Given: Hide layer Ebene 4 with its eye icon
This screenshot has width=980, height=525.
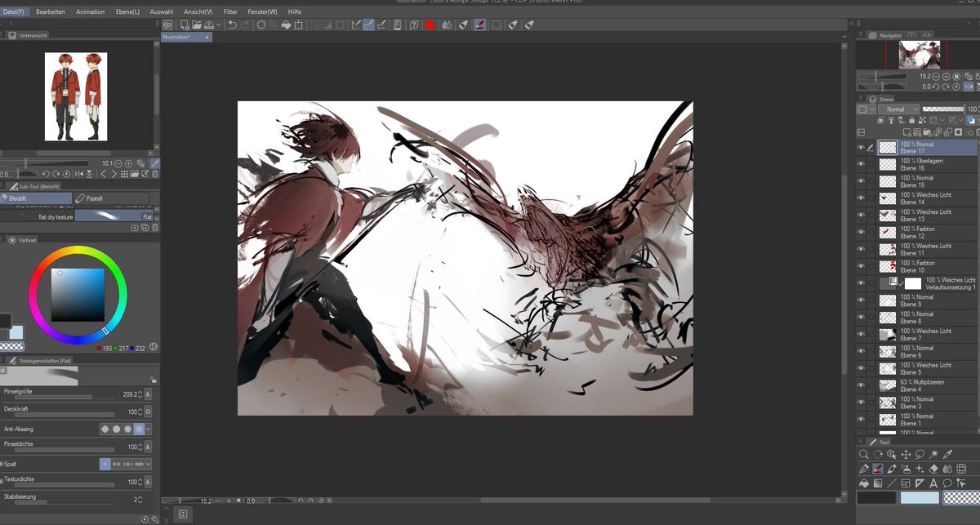Looking at the screenshot, I should tap(860, 385).
